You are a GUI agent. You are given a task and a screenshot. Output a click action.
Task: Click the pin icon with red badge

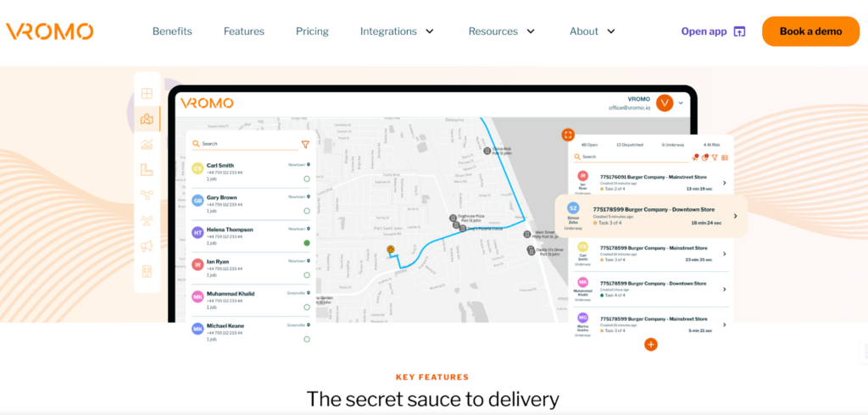pos(695,158)
